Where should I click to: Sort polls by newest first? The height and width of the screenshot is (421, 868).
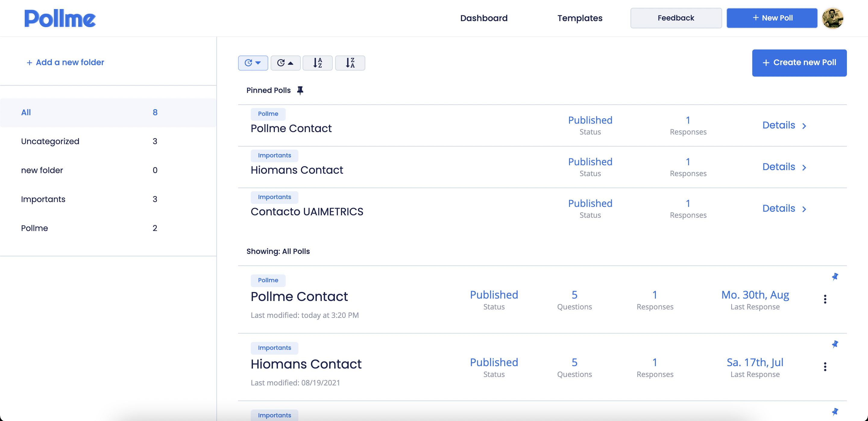(253, 63)
